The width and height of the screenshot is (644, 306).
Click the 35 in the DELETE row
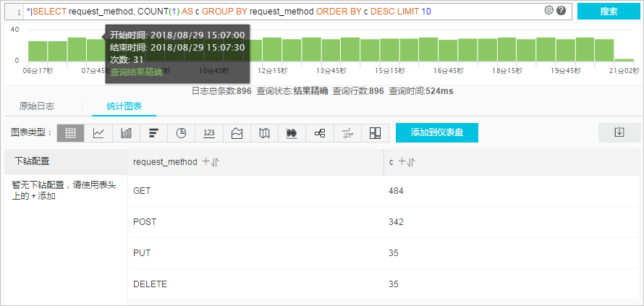tap(394, 284)
